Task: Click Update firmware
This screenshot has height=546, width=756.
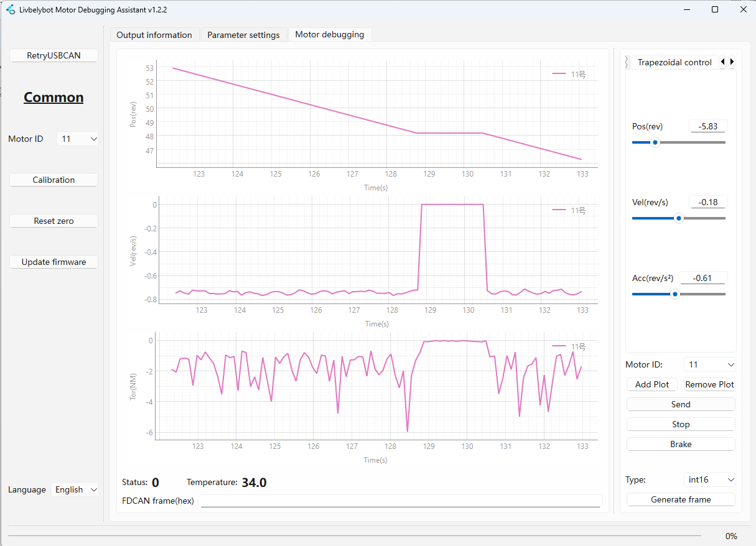Action: pos(54,262)
